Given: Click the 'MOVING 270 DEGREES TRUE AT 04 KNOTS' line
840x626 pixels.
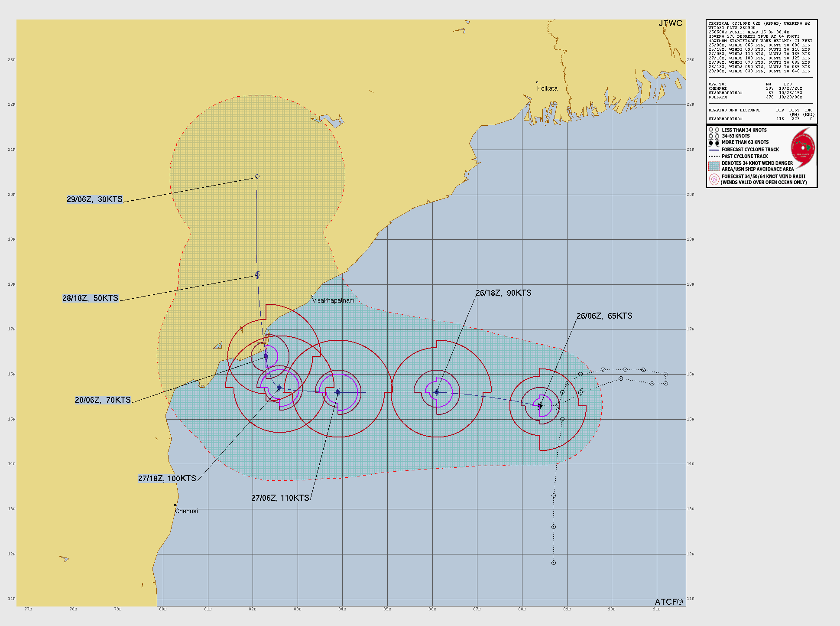Looking at the screenshot, I should (x=754, y=36).
